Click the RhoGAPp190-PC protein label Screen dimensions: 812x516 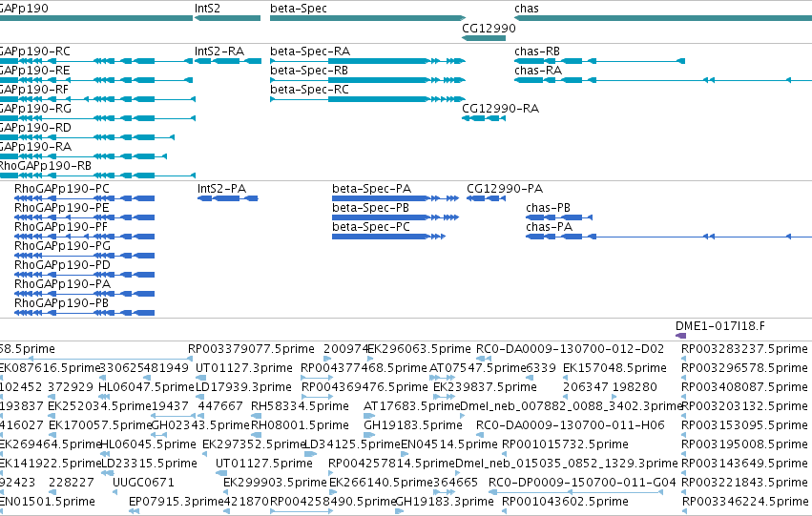pyautogui.click(x=62, y=189)
